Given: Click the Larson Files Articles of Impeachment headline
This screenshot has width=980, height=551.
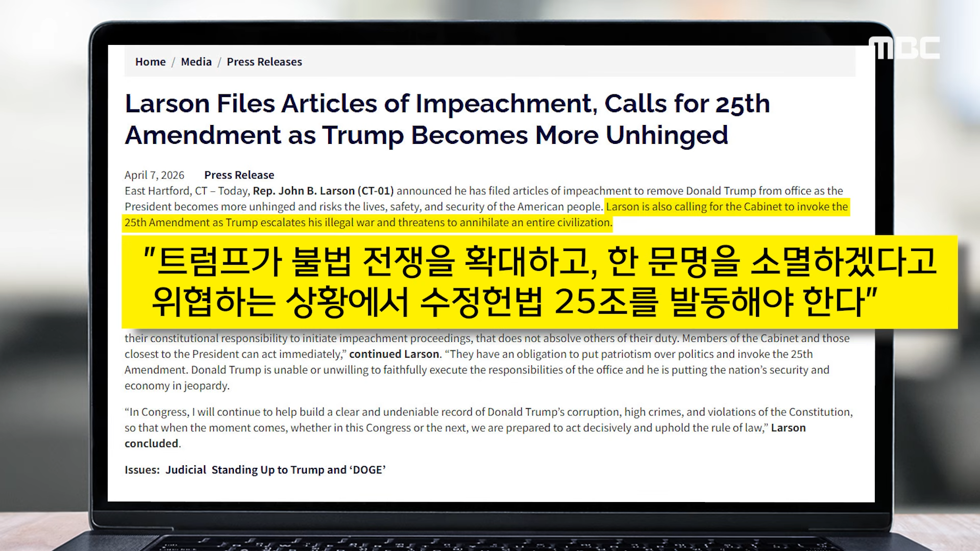Looking at the screenshot, I should tap(447, 119).
